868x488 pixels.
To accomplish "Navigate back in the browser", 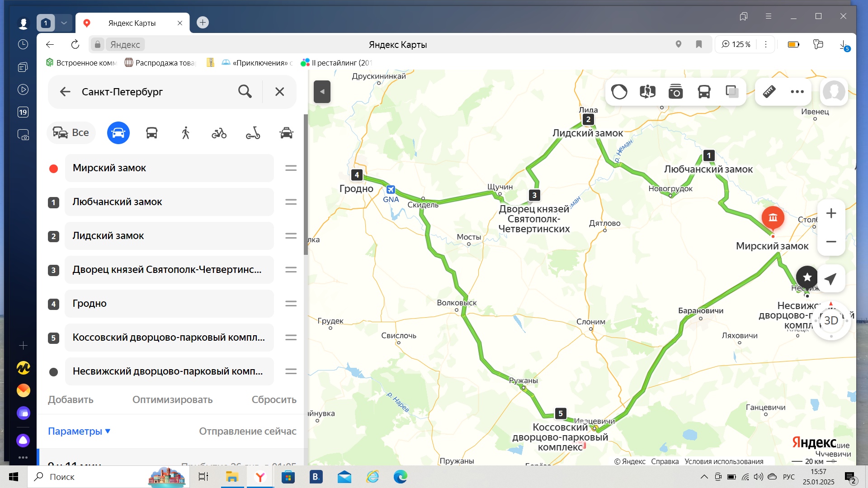I will [x=50, y=44].
